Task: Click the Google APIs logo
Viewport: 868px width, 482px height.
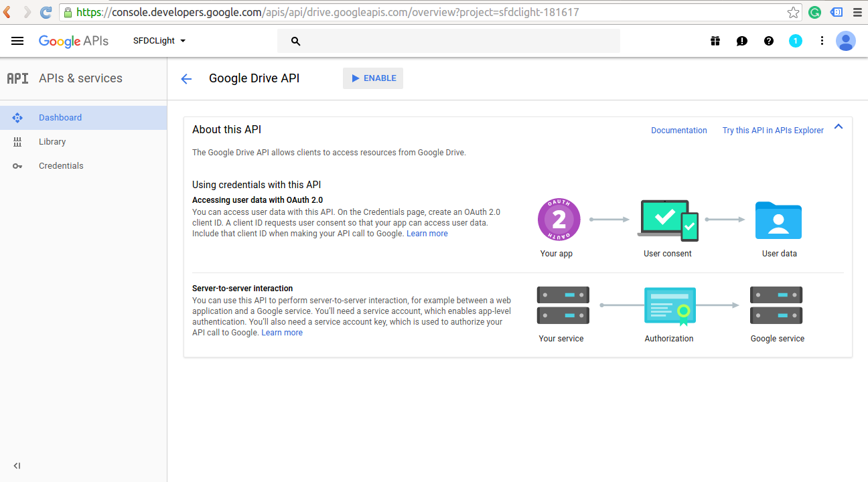Action: (x=74, y=41)
